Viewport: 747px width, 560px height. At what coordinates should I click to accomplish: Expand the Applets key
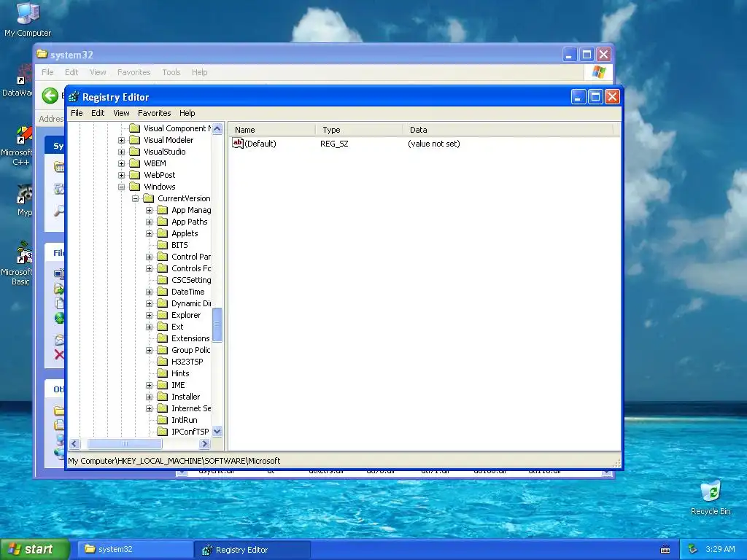[x=149, y=234]
